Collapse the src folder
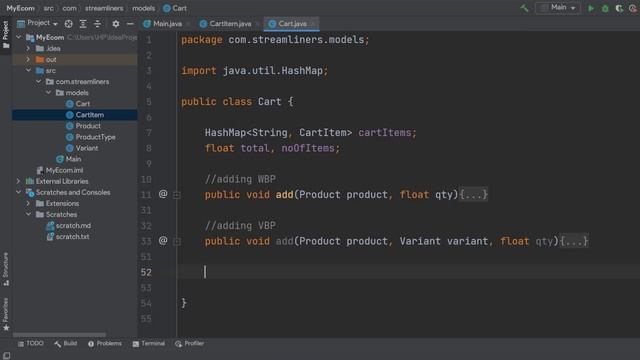The width and height of the screenshot is (640, 360). pyautogui.click(x=28, y=70)
